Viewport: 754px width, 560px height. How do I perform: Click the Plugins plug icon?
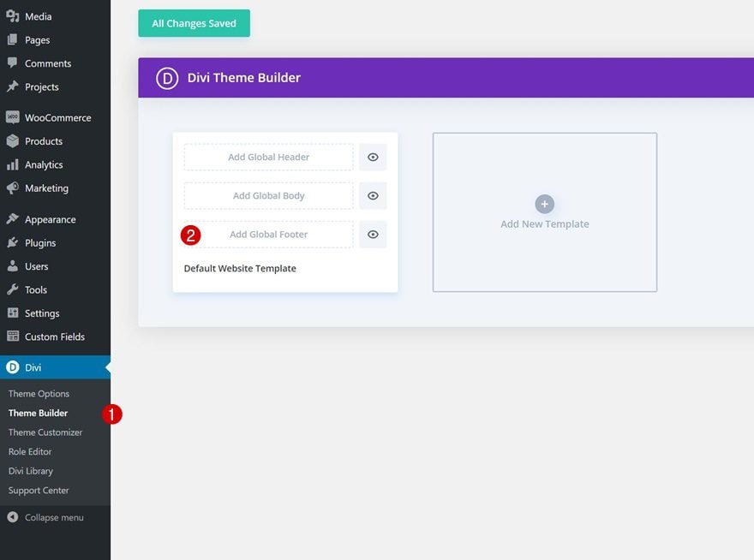13,242
